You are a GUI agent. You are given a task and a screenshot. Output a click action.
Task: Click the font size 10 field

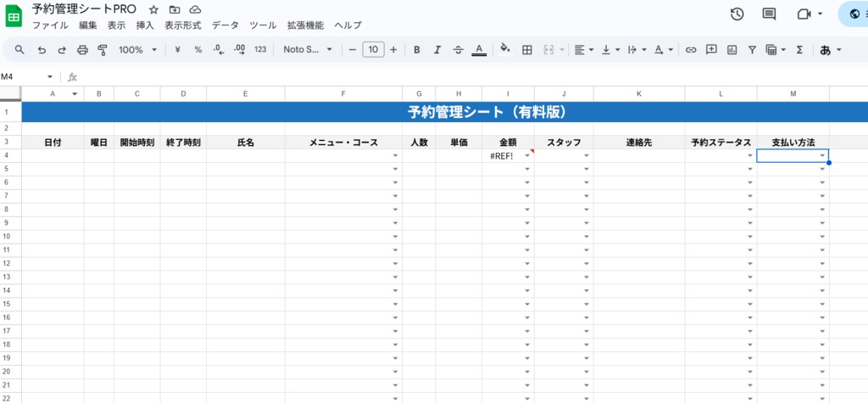tap(373, 50)
